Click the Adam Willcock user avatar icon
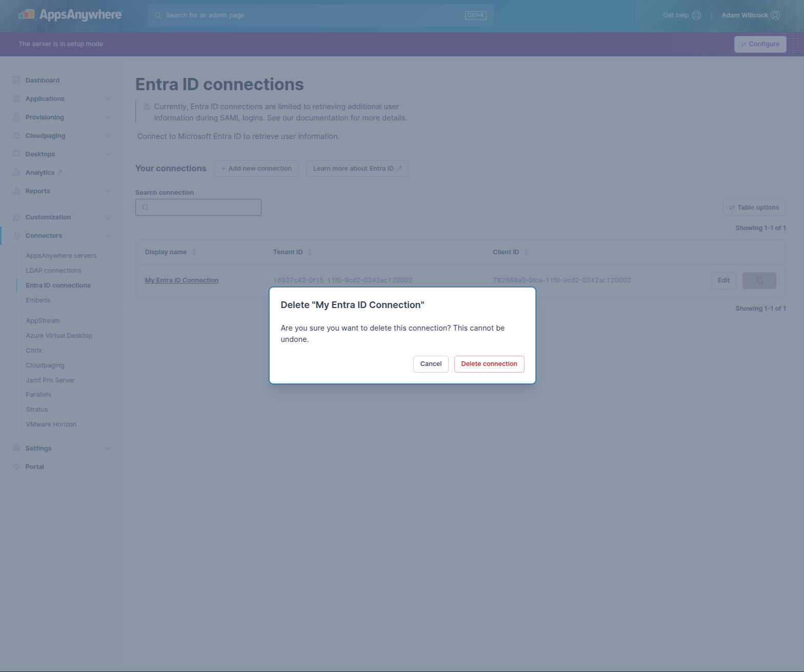Image resolution: width=804 pixels, height=672 pixels. [775, 15]
